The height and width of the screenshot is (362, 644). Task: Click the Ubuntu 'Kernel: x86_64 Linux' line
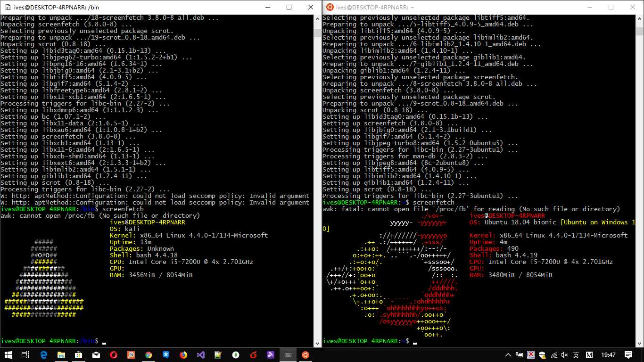point(549,235)
